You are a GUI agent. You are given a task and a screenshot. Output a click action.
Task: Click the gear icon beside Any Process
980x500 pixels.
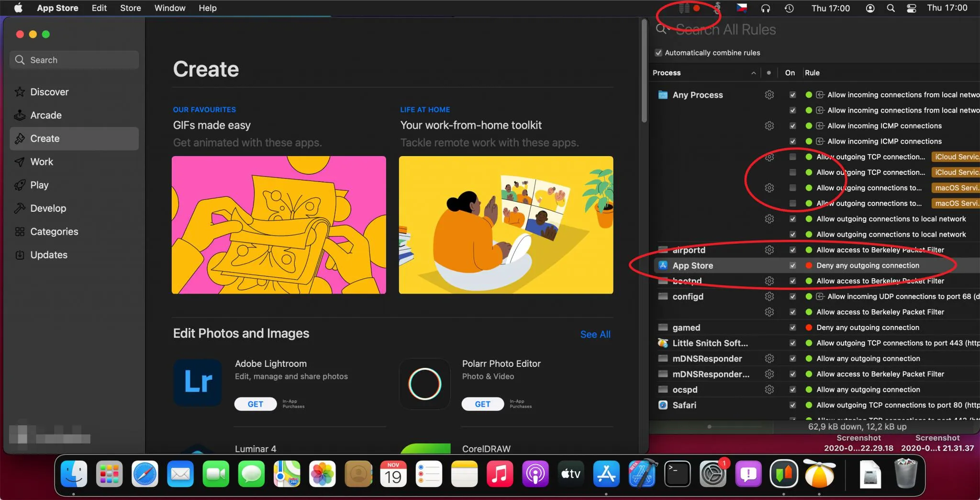(769, 95)
